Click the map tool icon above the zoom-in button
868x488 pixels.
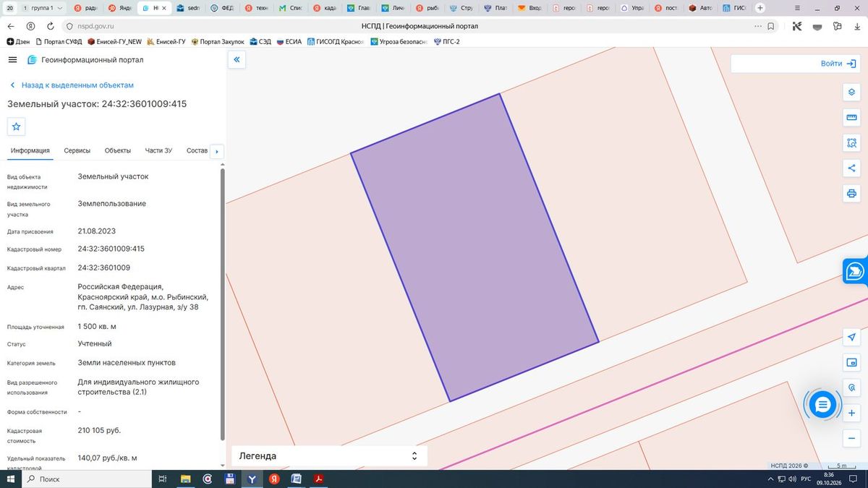click(851, 388)
